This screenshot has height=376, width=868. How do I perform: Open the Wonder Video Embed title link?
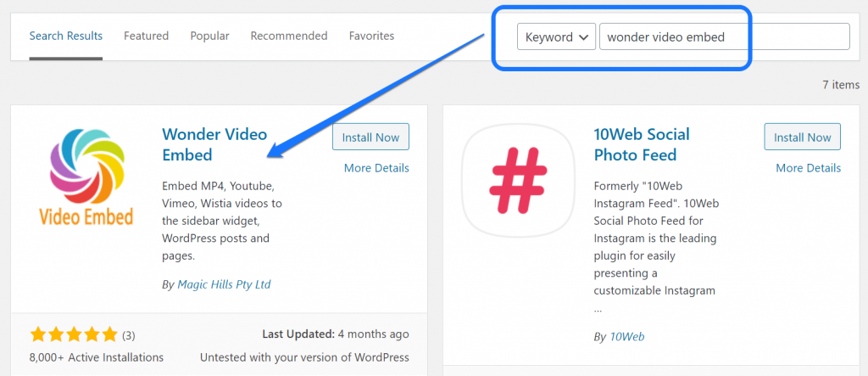214,144
